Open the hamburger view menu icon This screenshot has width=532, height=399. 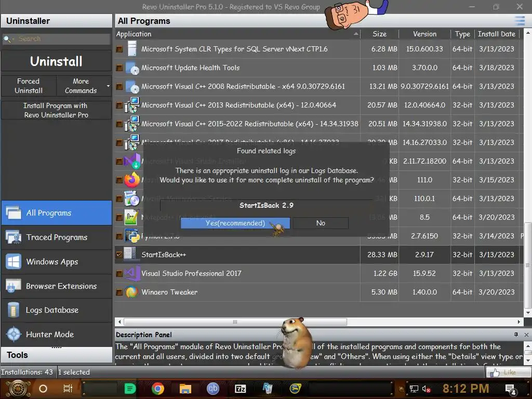pyautogui.click(x=520, y=21)
